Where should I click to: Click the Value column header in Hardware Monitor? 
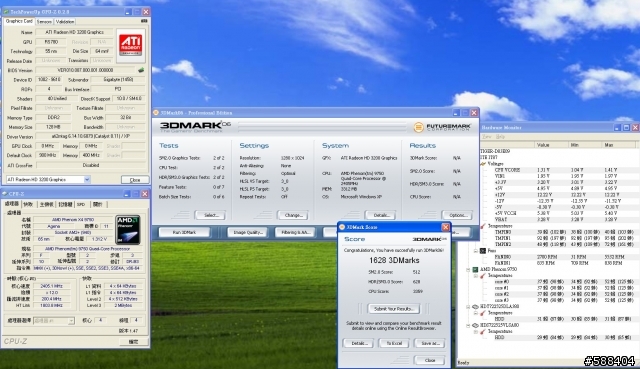(551, 145)
